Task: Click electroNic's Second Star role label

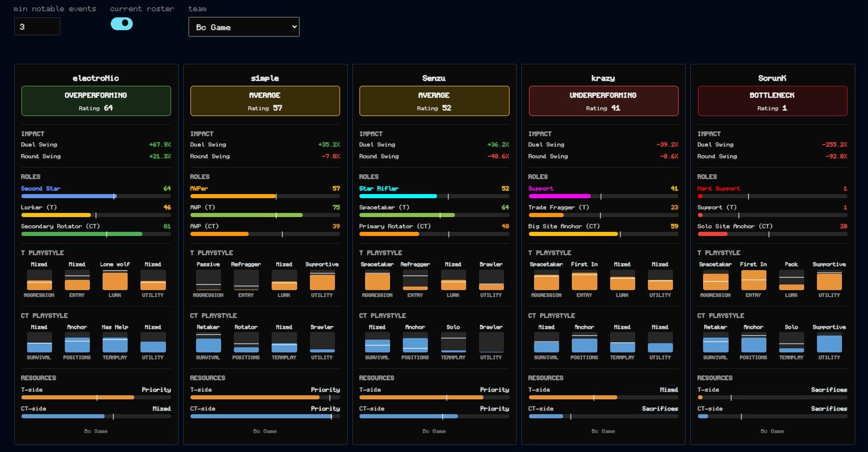Action: (41, 188)
